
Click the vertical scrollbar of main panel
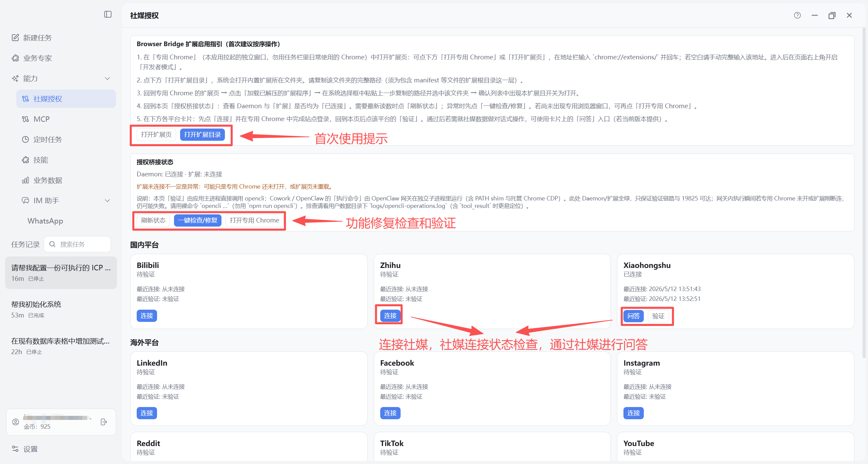pyautogui.click(x=864, y=193)
